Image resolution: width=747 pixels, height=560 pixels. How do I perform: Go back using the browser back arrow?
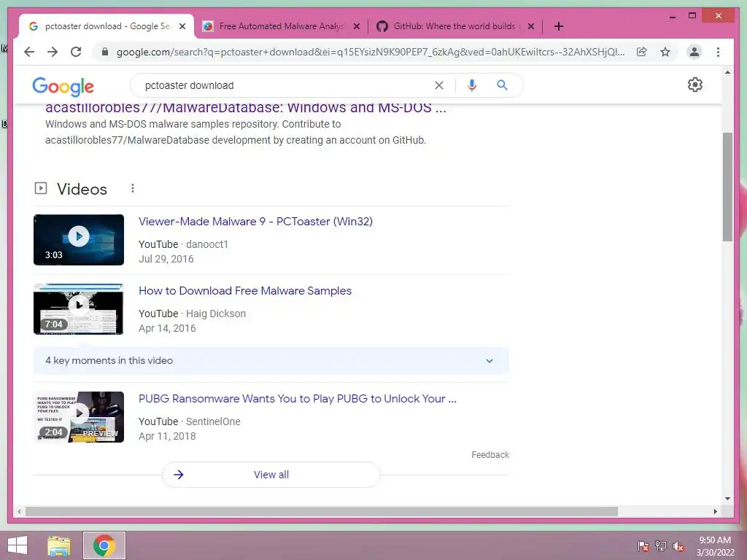[29, 52]
